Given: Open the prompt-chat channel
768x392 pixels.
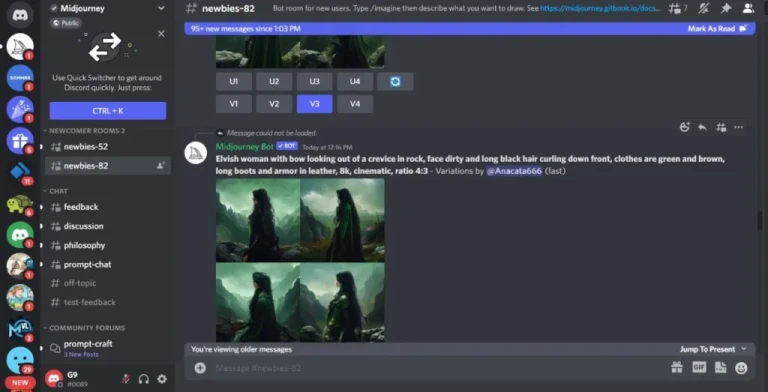Looking at the screenshot, I should 108,264.
